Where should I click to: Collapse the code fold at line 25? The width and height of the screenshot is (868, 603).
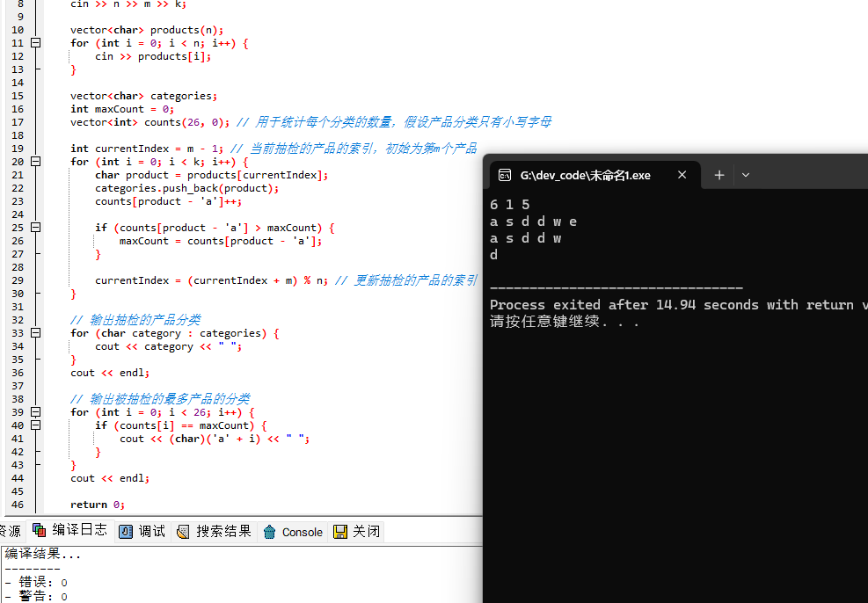click(35, 228)
